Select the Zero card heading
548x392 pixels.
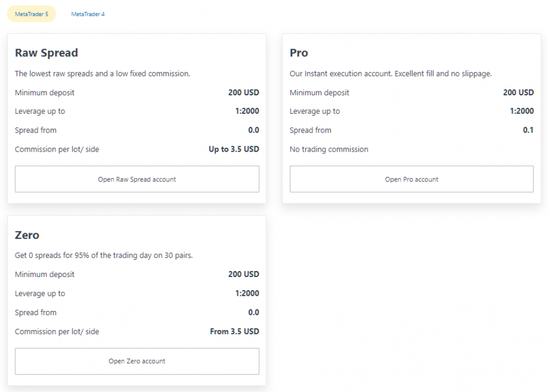pos(27,235)
